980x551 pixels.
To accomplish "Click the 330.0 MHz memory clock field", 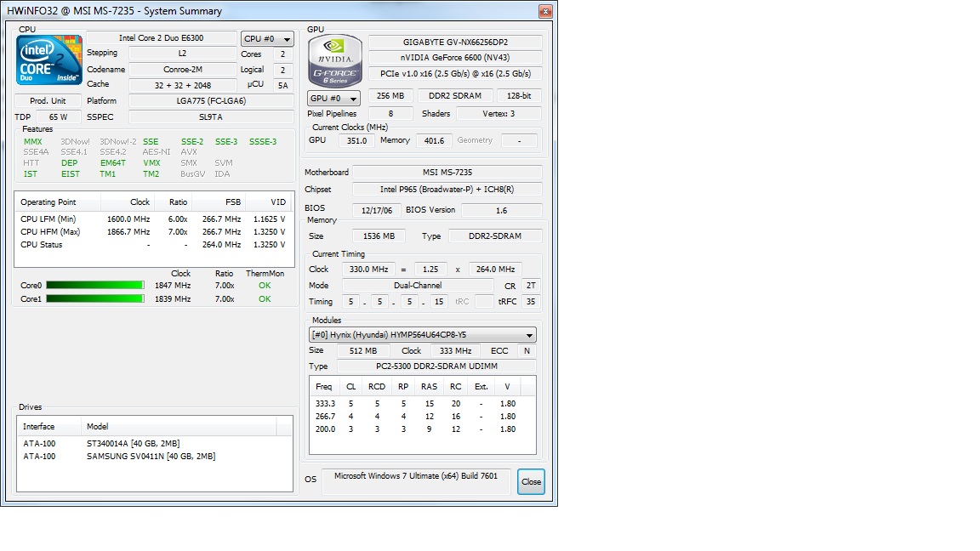I will [368, 270].
